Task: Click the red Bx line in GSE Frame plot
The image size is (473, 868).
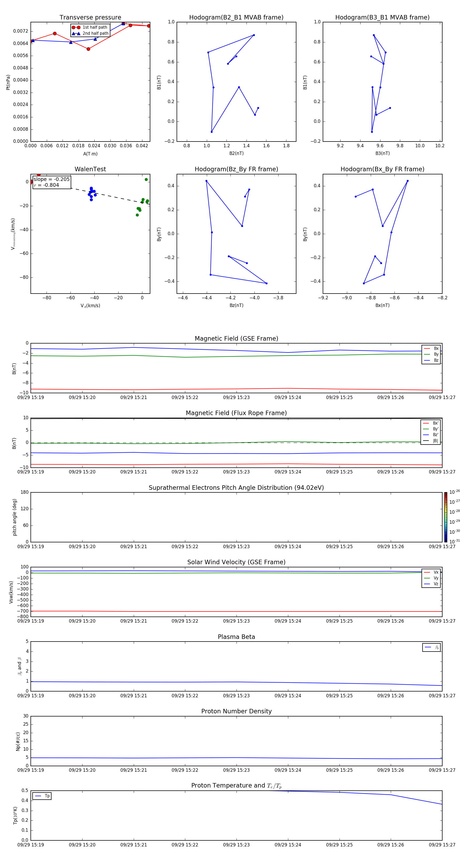Action: coord(236,389)
